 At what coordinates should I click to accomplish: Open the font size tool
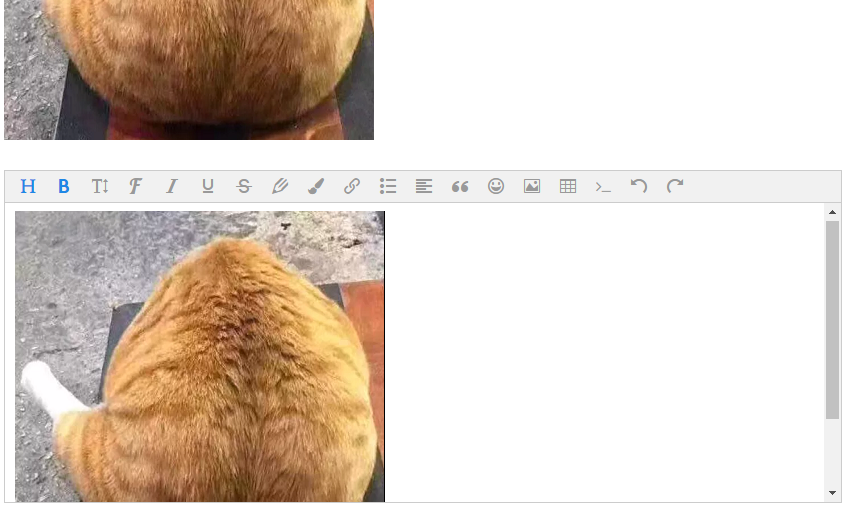[100, 186]
